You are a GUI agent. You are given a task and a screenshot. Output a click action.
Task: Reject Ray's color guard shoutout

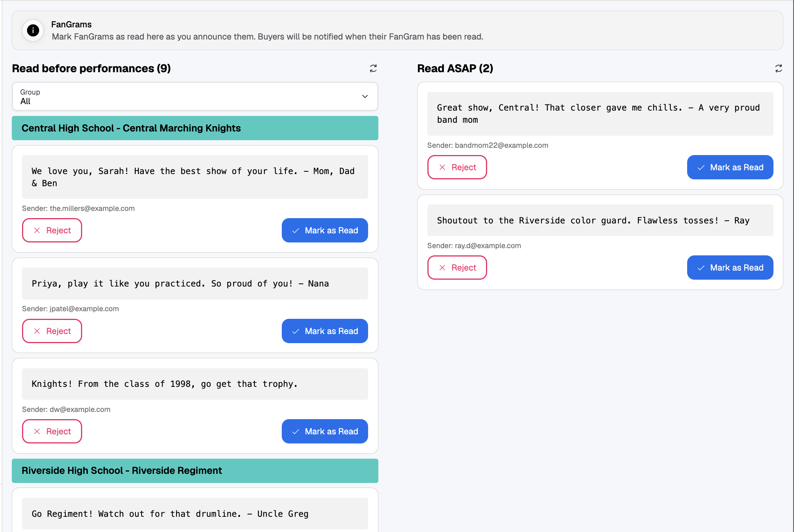click(x=457, y=268)
